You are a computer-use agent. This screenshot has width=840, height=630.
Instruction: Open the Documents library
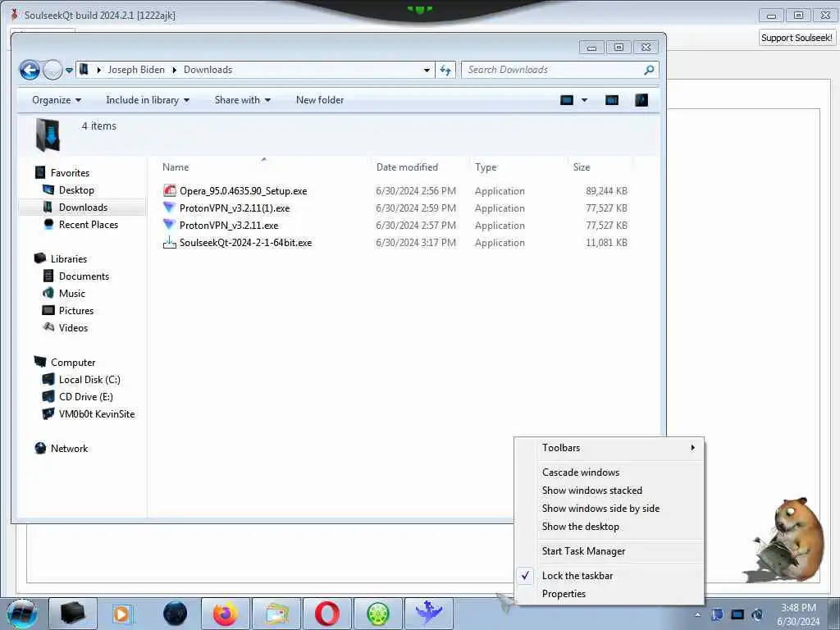click(x=84, y=276)
